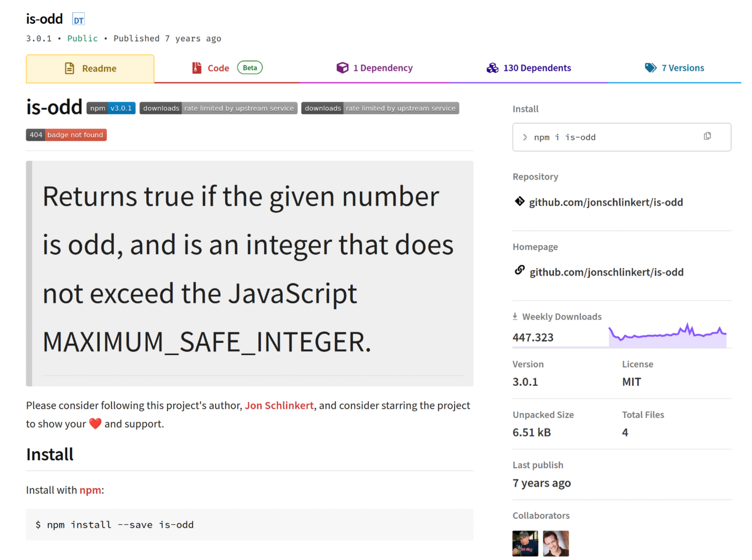The image size is (752, 560).
Task: Click the stacked cubes Dependents icon
Action: 492,68
